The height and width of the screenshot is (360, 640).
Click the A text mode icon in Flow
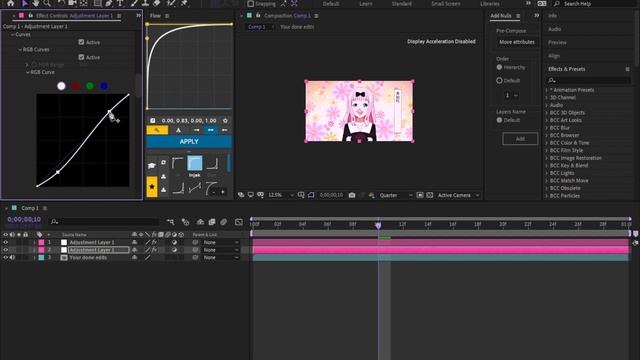coord(178,130)
